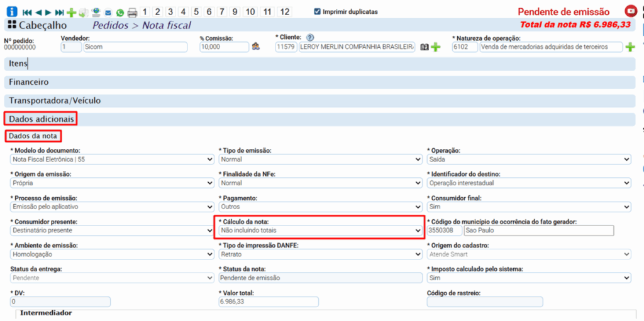Click toolbar number 6 button
Screen dimensions: 644x321
click(209, 12)
